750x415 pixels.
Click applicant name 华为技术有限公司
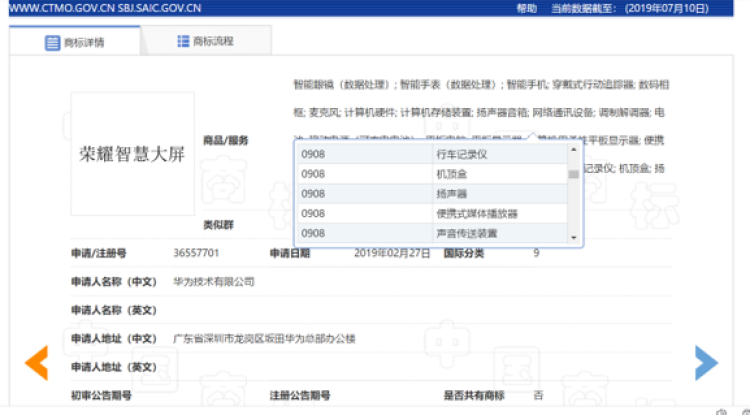(214, 282)
